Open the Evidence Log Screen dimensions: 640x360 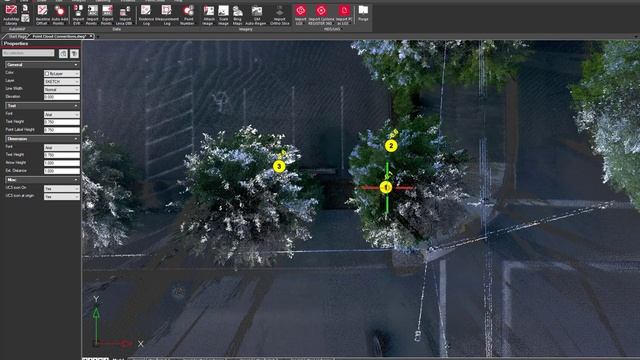146,15
